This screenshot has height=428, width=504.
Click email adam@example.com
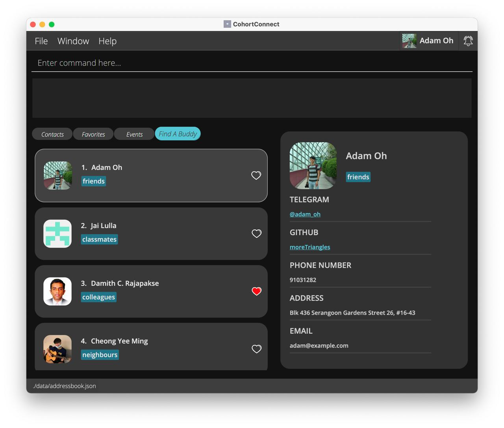point(319,346)
